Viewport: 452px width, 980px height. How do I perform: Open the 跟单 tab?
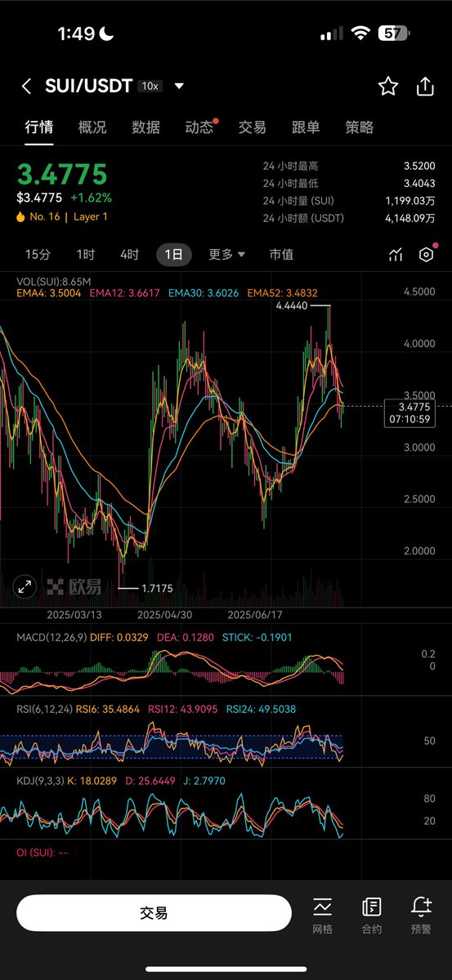pos(306,127)
